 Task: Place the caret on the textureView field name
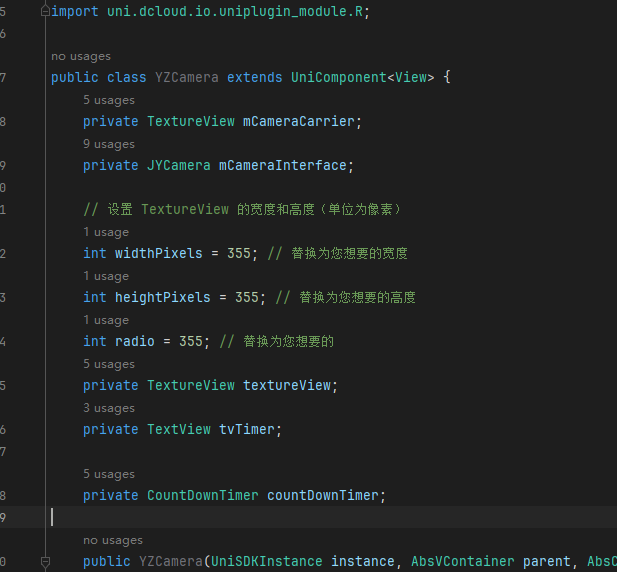pyautogui.click(x=287, y=386)
